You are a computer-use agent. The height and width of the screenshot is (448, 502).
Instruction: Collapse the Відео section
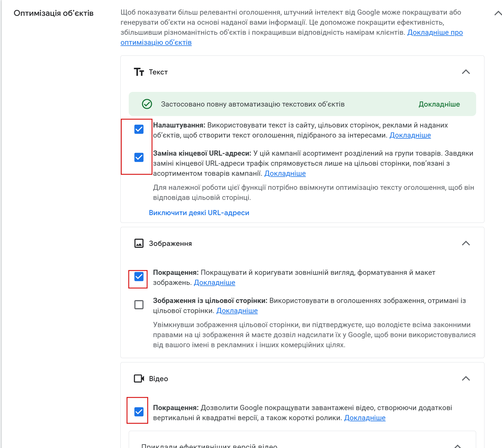tap(466, 379)
